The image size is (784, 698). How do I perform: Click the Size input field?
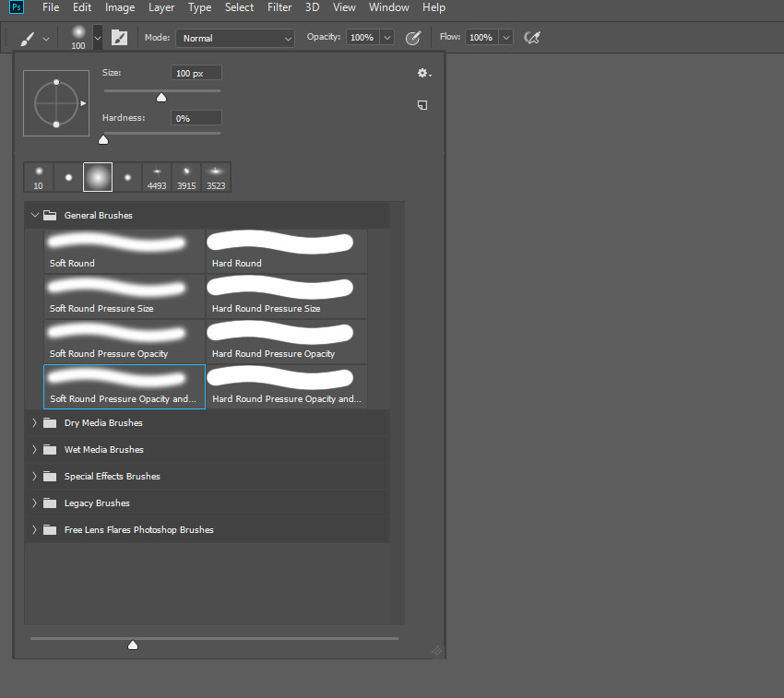pyautogui.click(x=196, y=73)
